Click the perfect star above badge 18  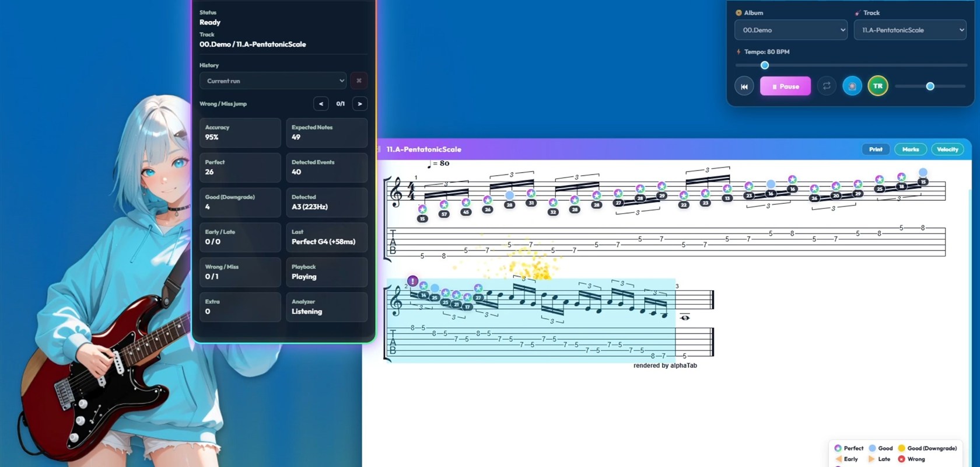click(901, 177)
